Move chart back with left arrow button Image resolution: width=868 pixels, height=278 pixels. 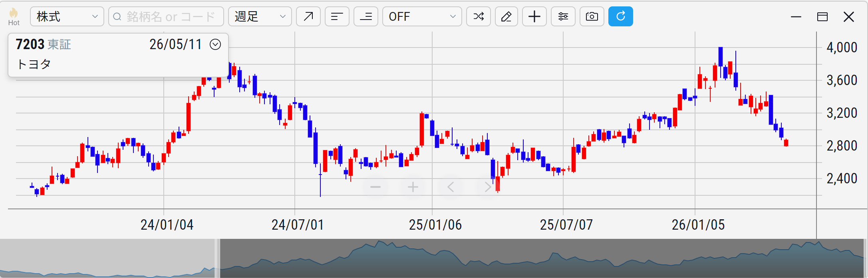click(x=451, y=187)
